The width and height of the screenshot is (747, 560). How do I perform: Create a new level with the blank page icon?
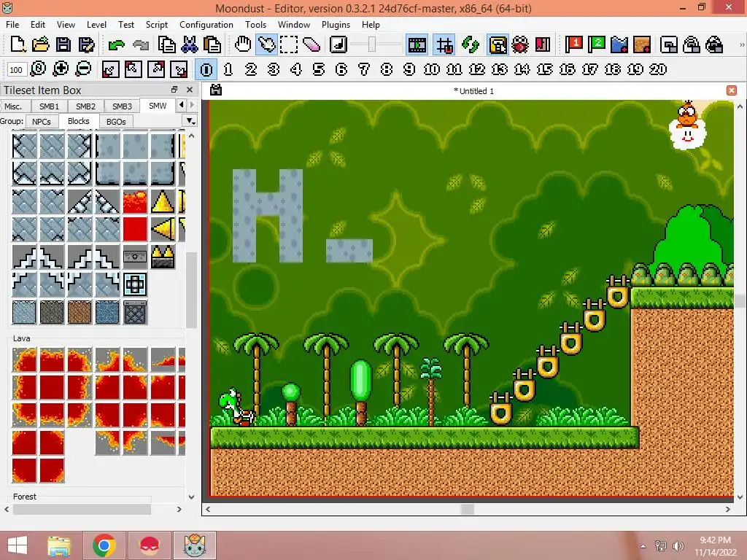pos(18,44)
